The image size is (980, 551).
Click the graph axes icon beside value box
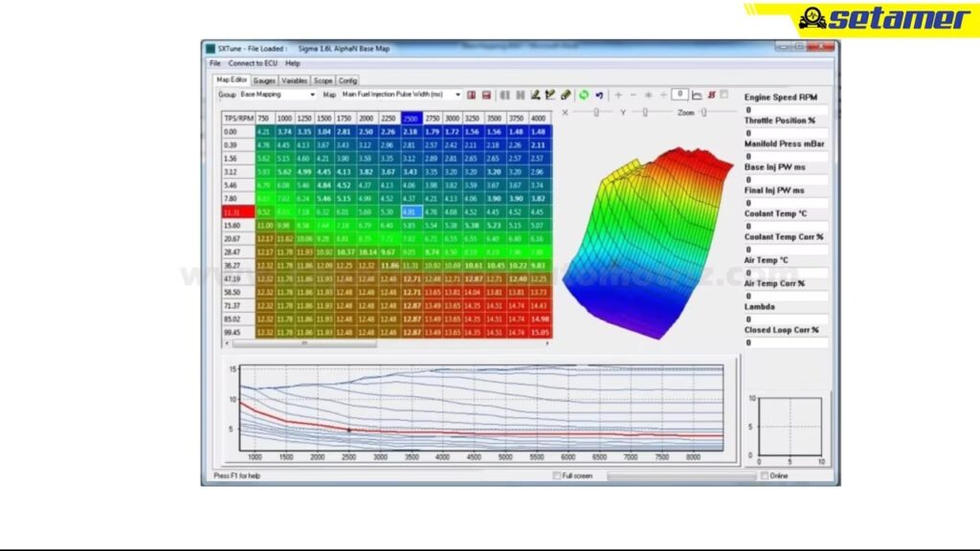click(697, 95)
